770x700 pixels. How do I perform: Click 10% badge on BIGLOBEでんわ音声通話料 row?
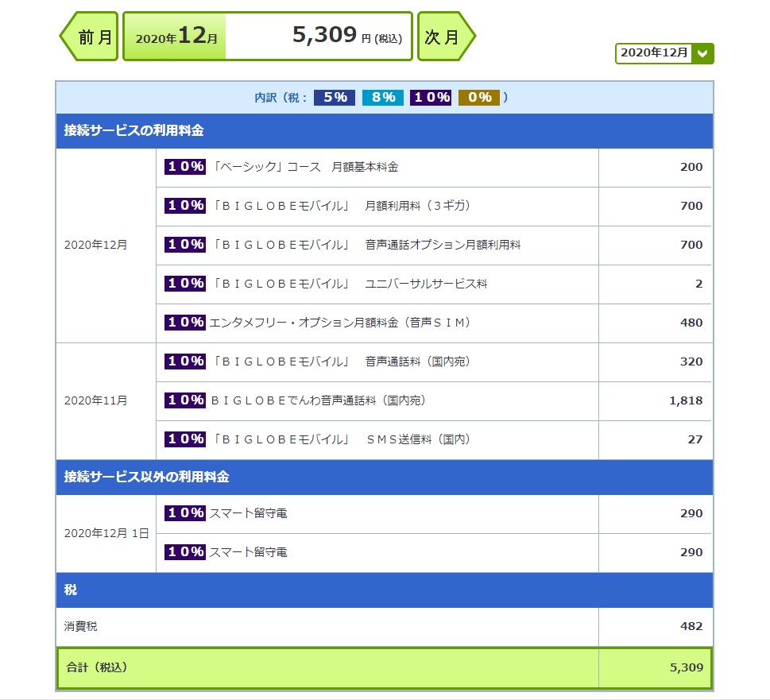[185, 400]
